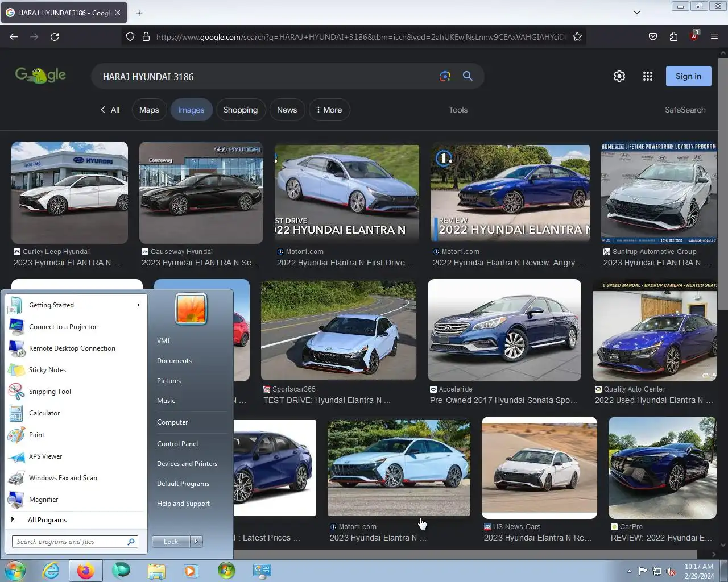Screen dimensions: 728x582
Task: Open Tools filter options
Action: click(458, 110)
